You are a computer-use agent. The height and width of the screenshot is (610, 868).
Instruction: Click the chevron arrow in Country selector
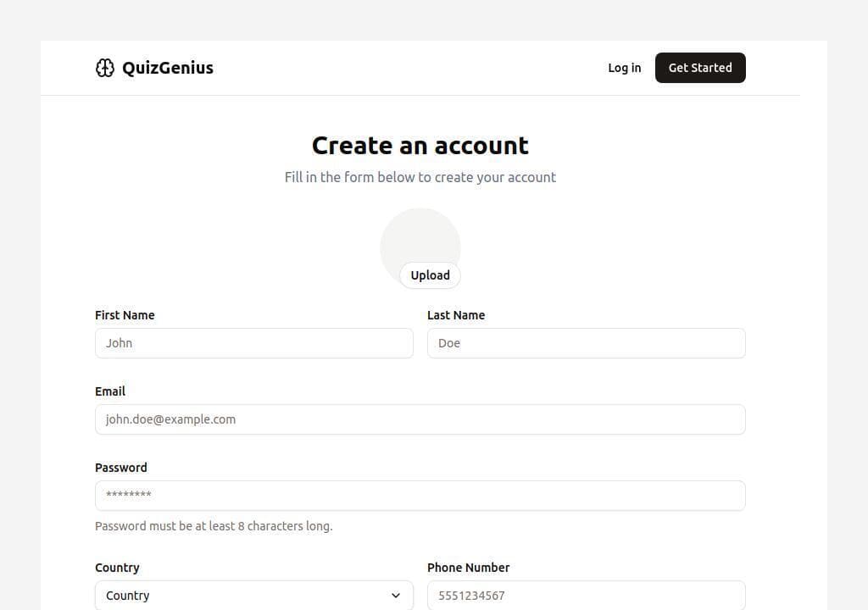click(x=395, y=596)
